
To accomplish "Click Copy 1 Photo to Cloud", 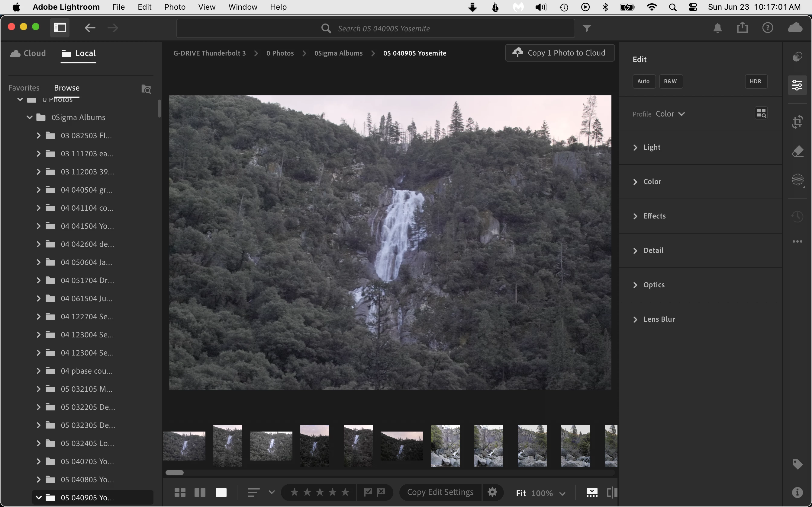I will coord(560,53).
